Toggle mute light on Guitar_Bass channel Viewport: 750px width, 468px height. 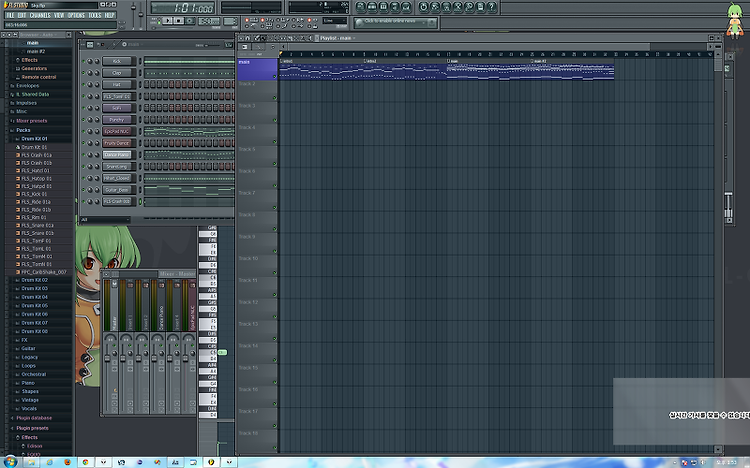coord(83,190)
